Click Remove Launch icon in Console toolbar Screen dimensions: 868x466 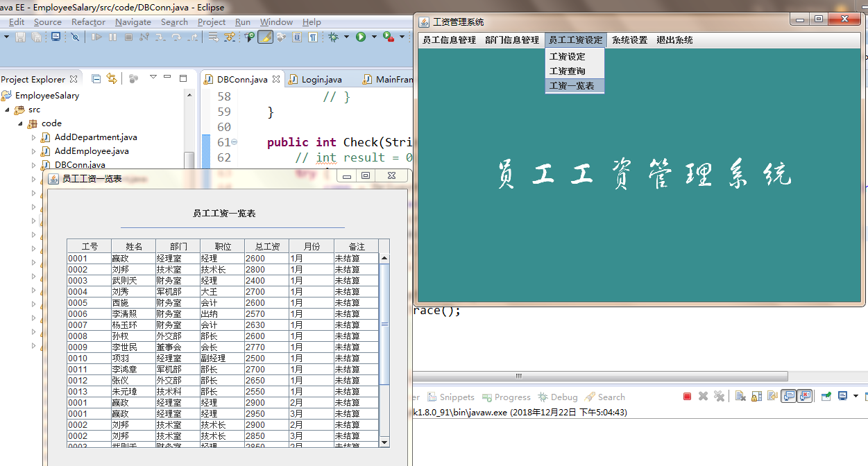click(703, 397)
